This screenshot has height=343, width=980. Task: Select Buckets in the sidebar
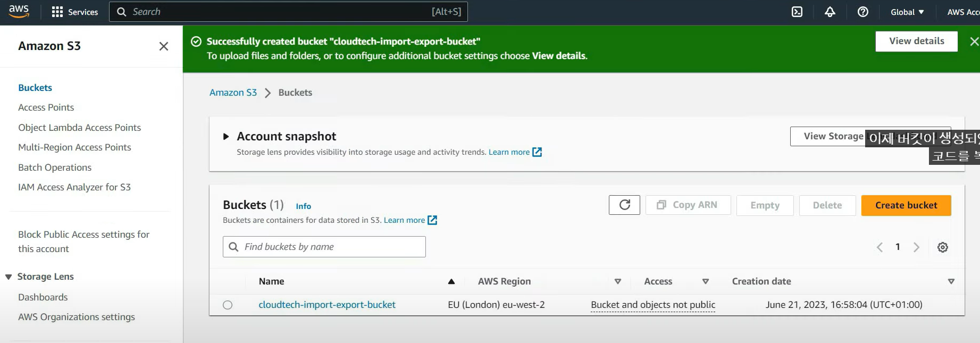coord(35,88)
